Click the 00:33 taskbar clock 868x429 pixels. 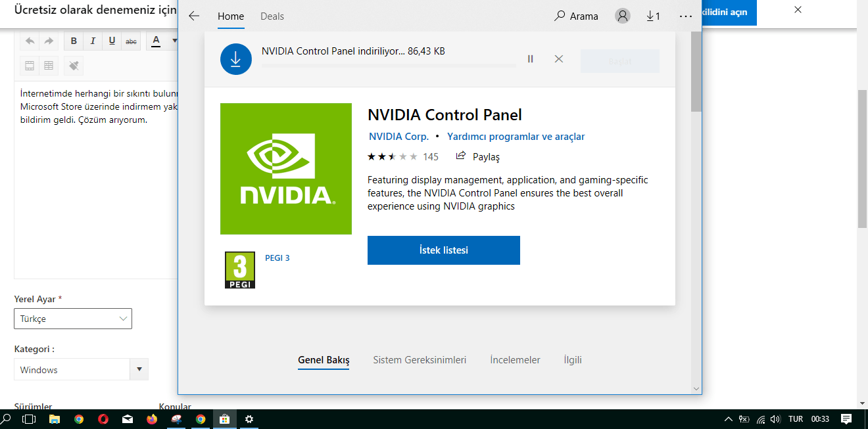(820, 419)
